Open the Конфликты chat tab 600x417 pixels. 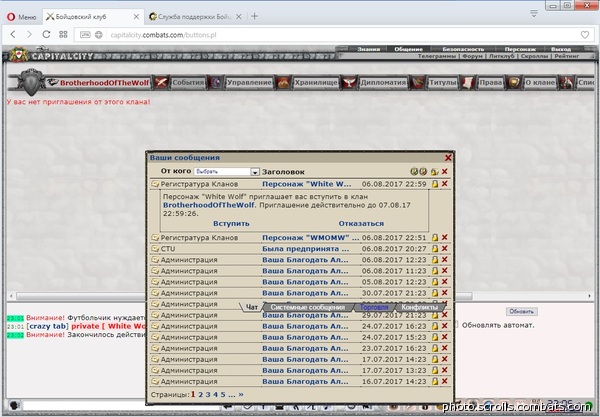click(419, 307)
